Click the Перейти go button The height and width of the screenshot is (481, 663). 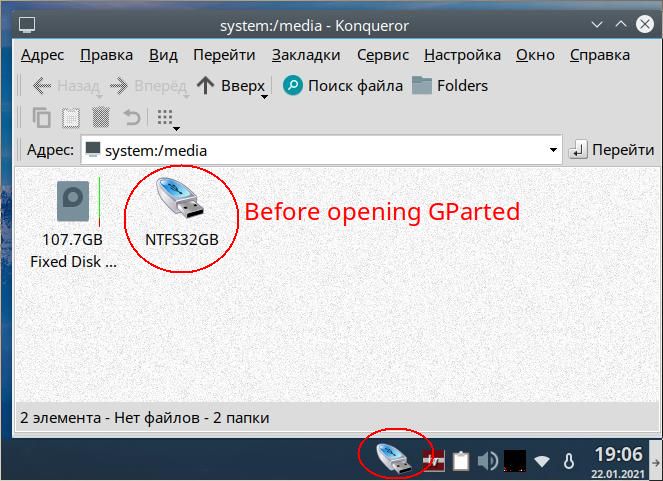(x=611, y=150)
